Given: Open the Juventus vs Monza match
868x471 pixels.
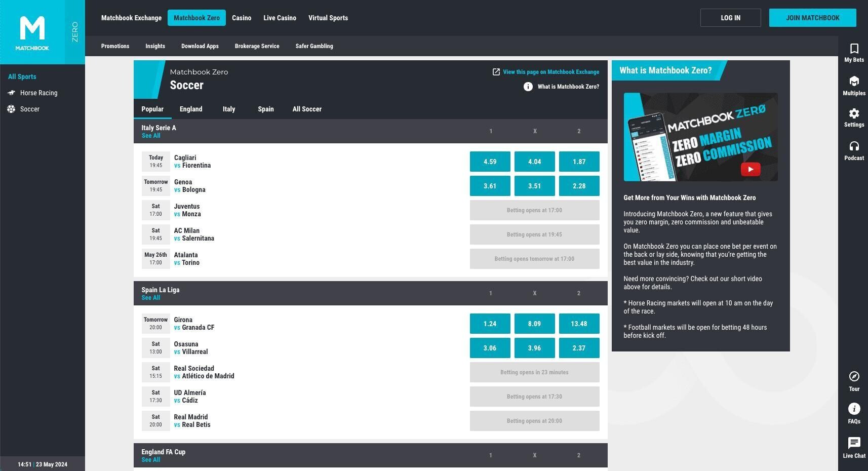Looking at the screenshot, I should 187,210.
